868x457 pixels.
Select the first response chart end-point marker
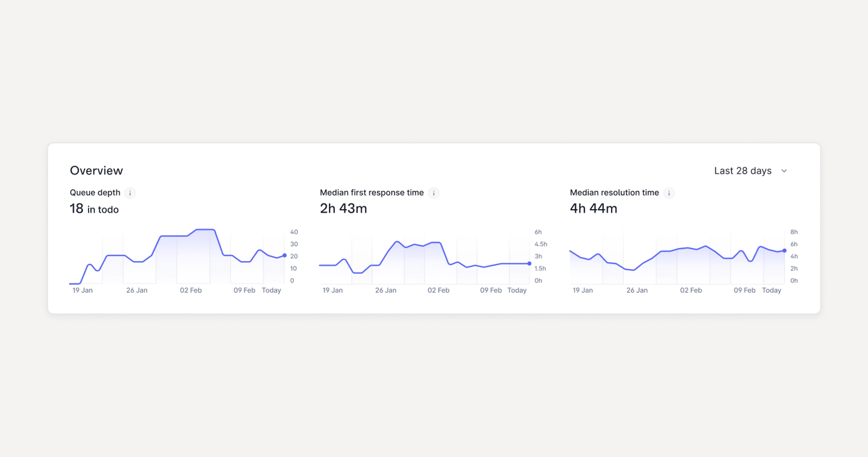point(529,264)
